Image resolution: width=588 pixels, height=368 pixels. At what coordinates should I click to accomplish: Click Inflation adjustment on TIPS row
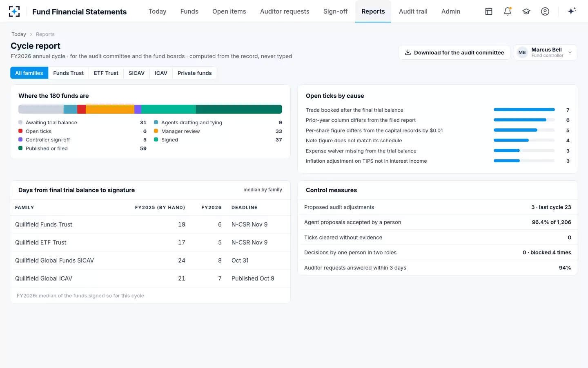point(438,161)
